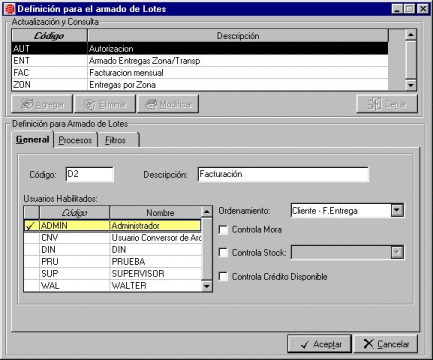
Task: Click the X icon on Cancelar
Action: (368, 344)
